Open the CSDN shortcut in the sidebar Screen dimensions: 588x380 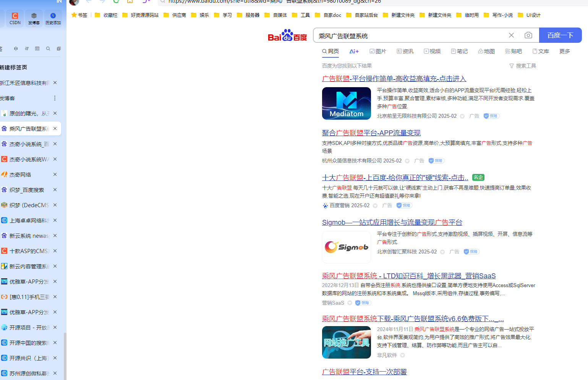(15, 18)
